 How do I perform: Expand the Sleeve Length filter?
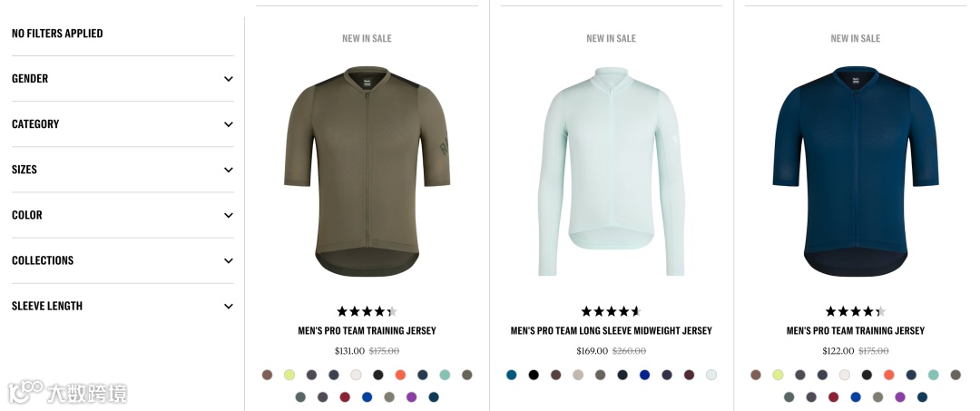point(122,306)
